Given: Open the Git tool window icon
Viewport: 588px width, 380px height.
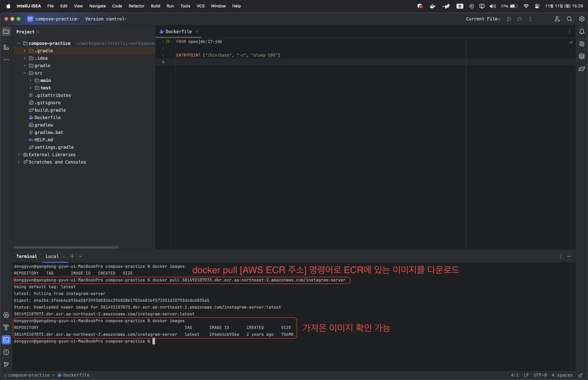Looking at the screenshot, I should [6, 364].
